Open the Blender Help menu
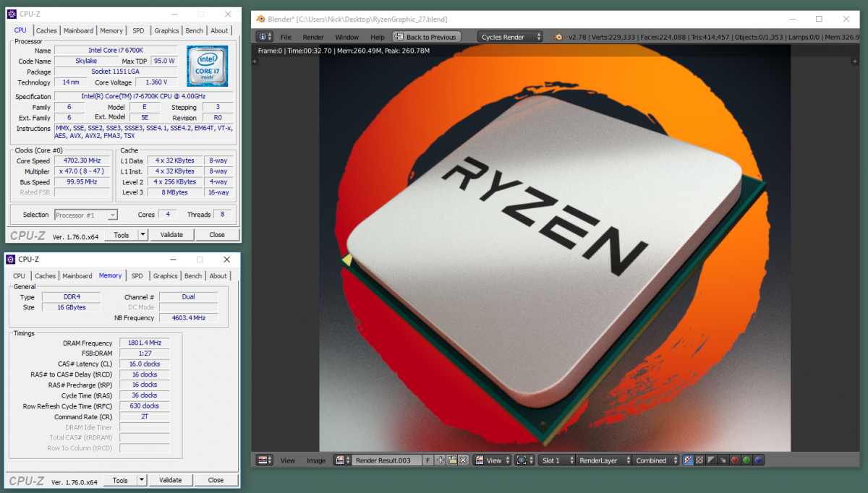Screen dimensions: 868x493 pyautogui.click(x=378, y=37)
